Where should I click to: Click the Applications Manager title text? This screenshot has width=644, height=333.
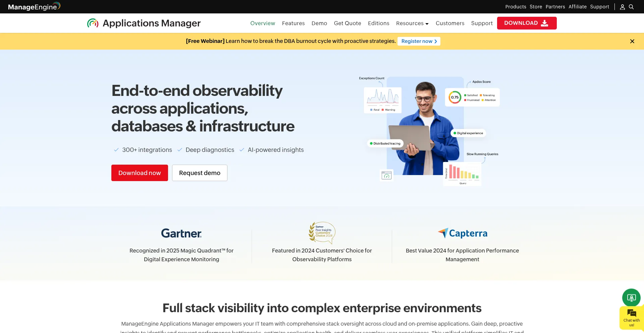tap(152, 23)
